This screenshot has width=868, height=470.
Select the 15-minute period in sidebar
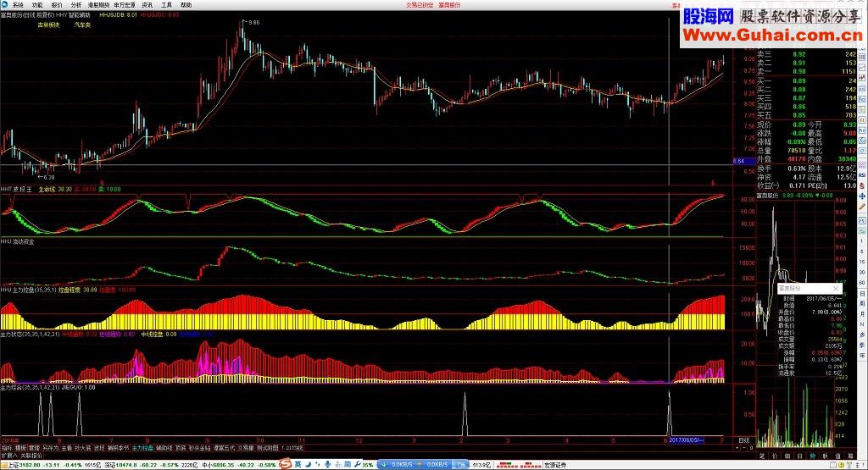click(x=862, y=262)
